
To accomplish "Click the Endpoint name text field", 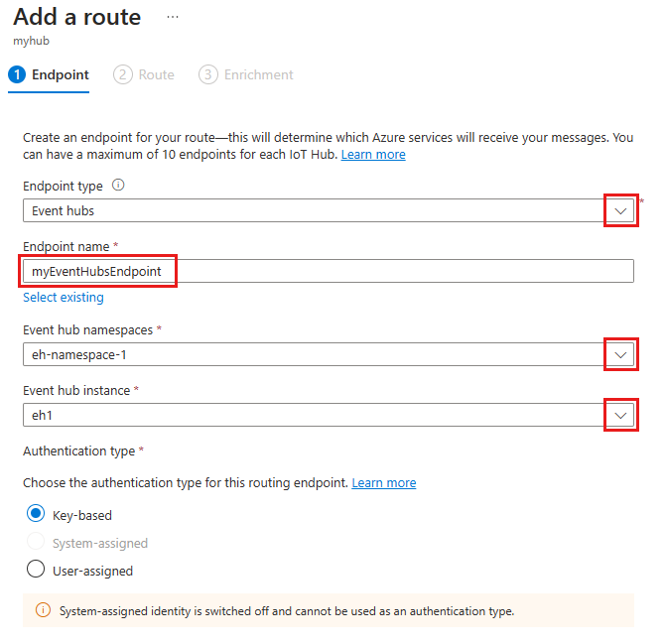I will (328, 271).
